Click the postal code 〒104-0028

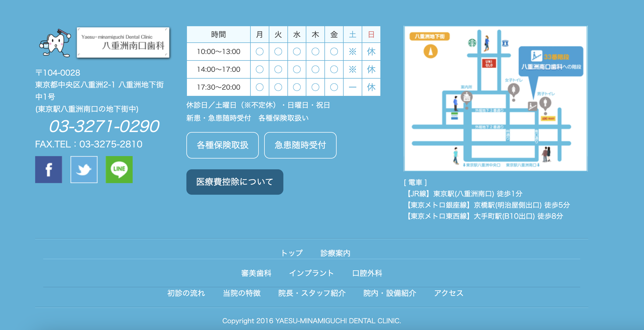(x=58, y=73)
